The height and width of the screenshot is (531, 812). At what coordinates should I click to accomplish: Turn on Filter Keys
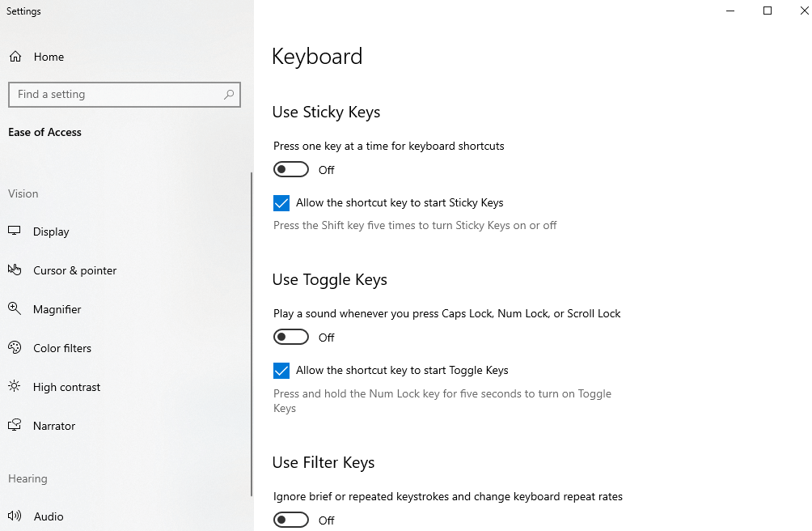pos(291,519)
